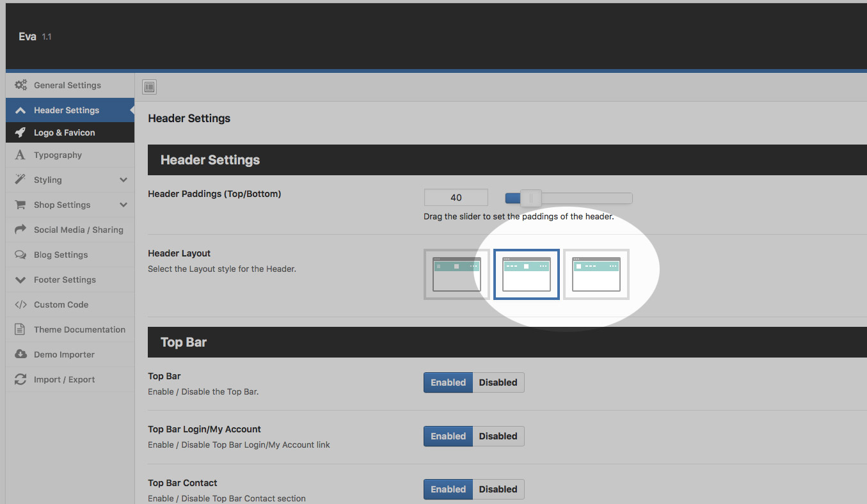Open Logo & Favicon subsection
867x504 pixels.
click(x=70, y=132)
